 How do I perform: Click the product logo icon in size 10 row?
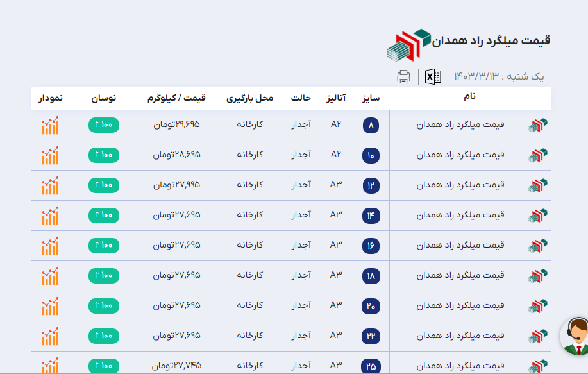(x=537, y=155)
